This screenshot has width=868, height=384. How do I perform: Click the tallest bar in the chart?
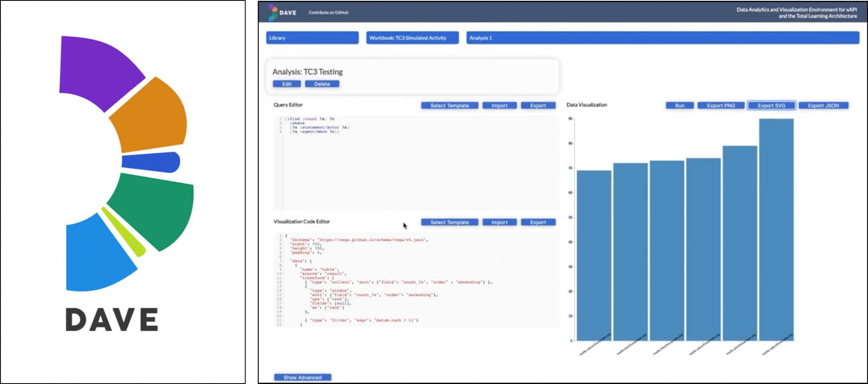coord(776,230)
